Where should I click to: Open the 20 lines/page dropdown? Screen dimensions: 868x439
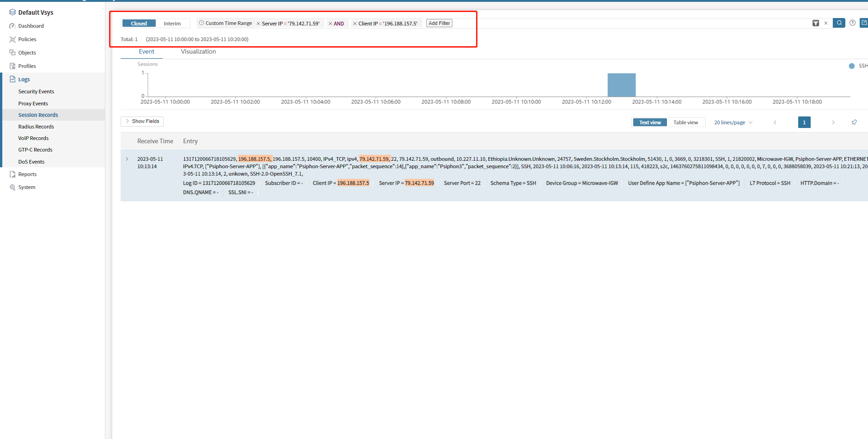733,122
